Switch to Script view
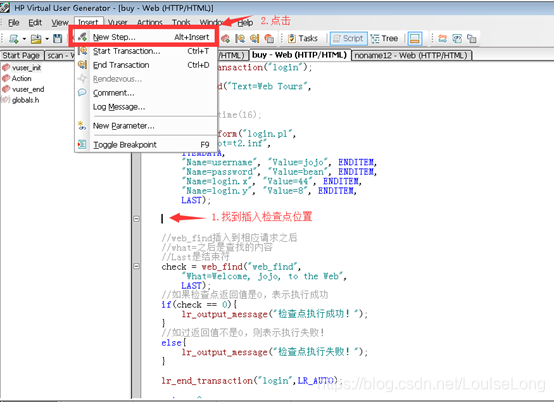The width and height of the screenshot is (554, 402). click(349, 38)
